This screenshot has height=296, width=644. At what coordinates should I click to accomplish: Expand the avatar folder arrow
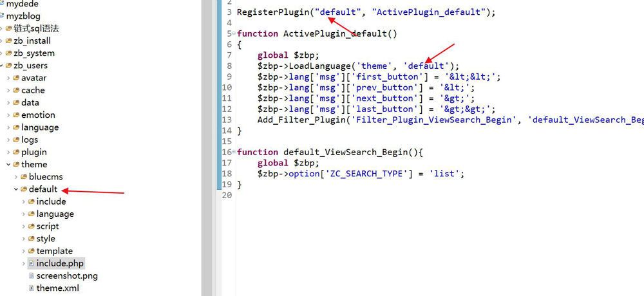pyautogui.click(x=8, y=78)
